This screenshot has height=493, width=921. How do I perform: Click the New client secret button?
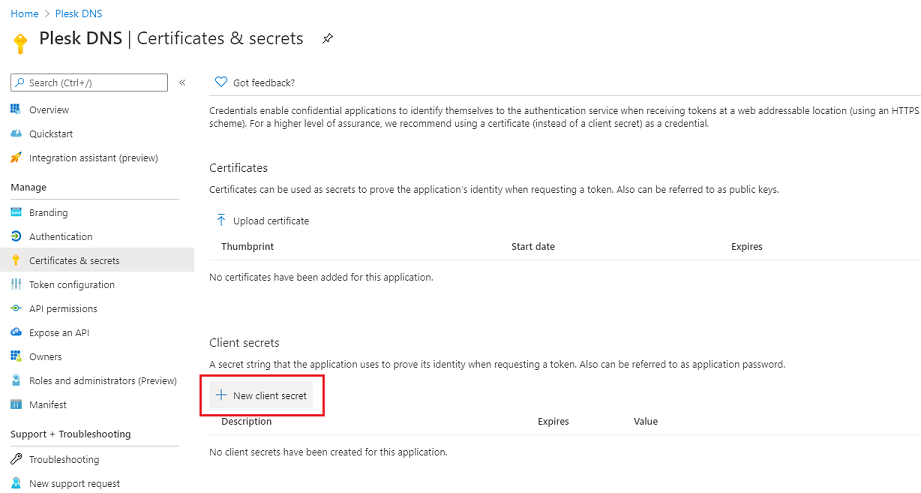coord(263,396)
